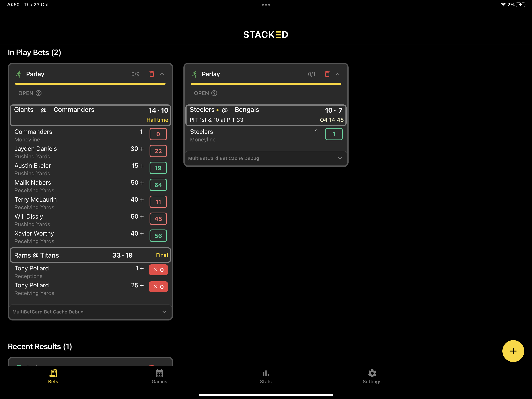The image size is (532, 399).
Task: Tap Austin Ekeler rushing yards value 19
Action: tap(158, 168)
